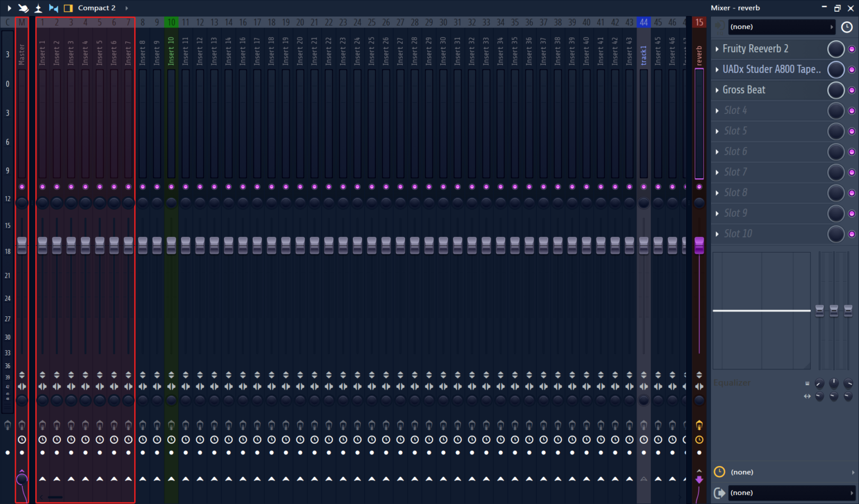Image resolution: width=859 pixels, height=504 pixels.
Task: Click the yellow clock icon near bottom audio input
Action: tap(719, 472)
